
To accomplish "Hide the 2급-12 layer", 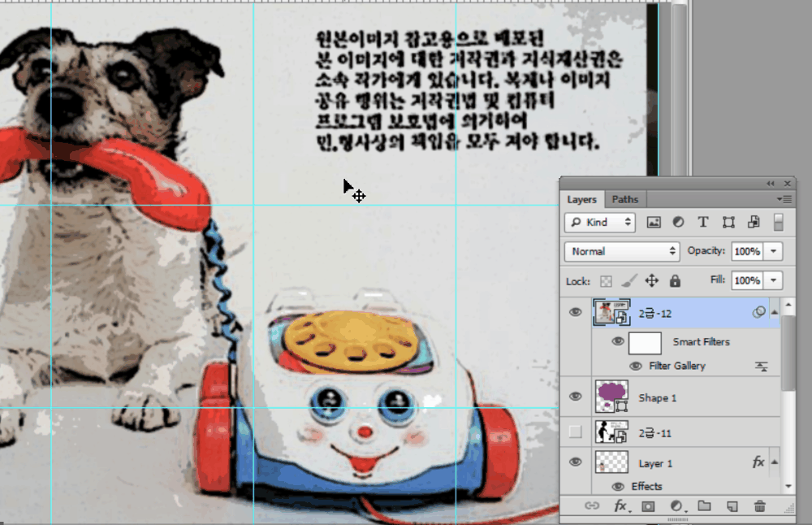I will (x=576, y=313).
